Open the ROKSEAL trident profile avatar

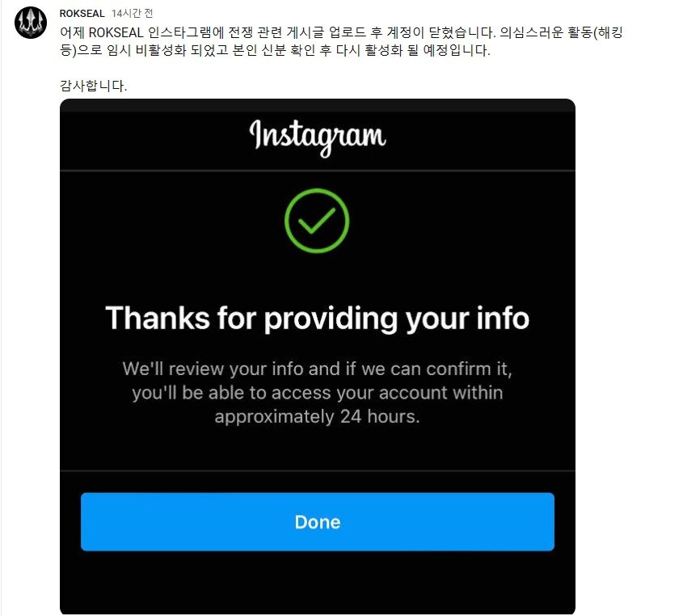(x=31, y=23)
